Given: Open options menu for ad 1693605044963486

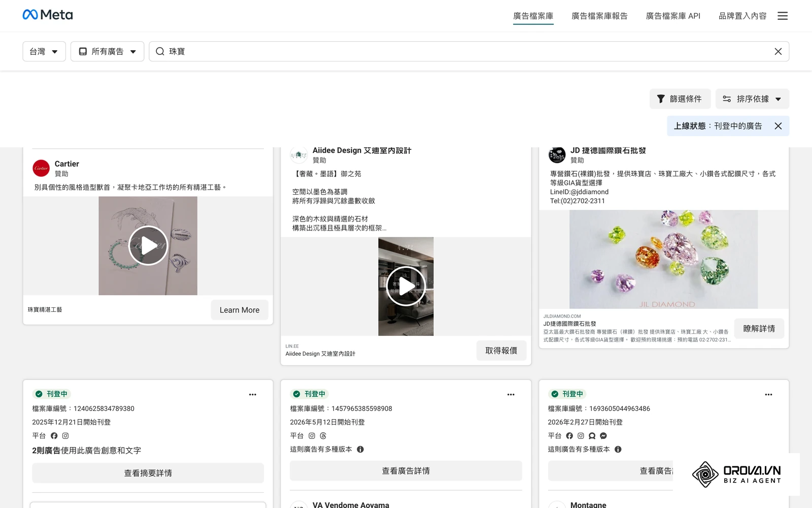Looking at the screenshot, I should coord(768,394).
